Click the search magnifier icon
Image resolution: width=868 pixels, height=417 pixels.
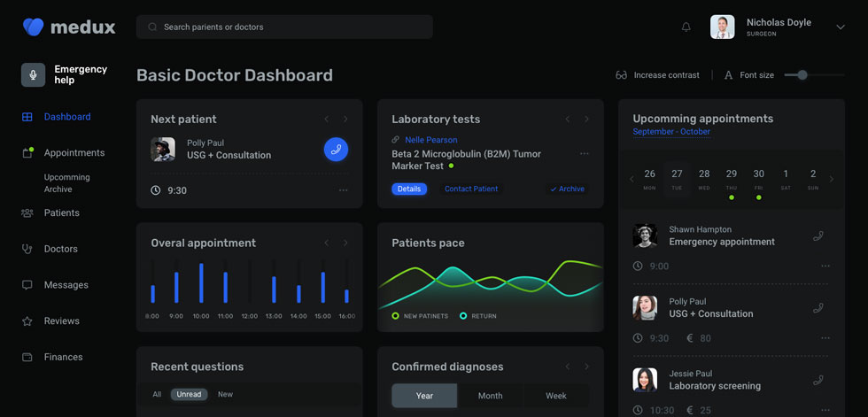[x=152, y=27]
